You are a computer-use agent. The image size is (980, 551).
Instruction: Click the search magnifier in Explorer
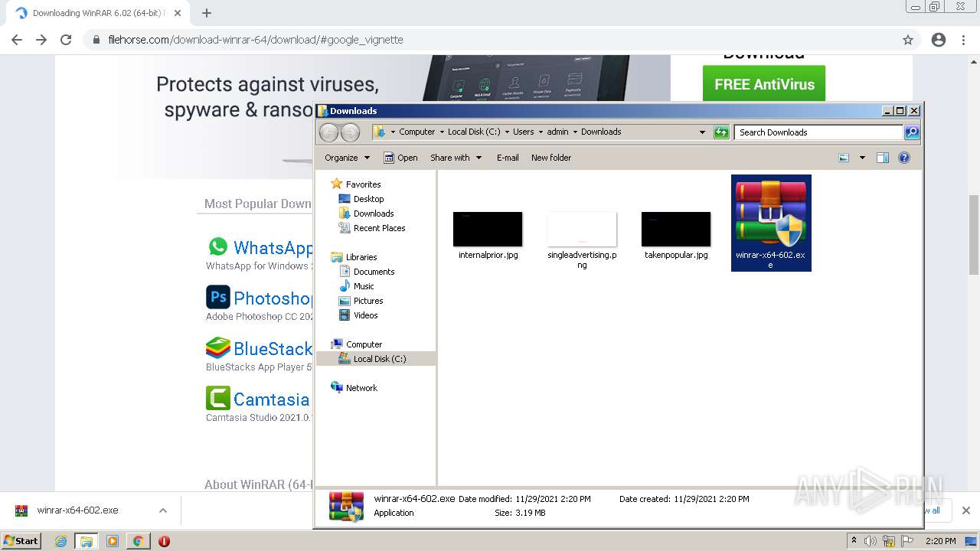[x=911, y=132]
